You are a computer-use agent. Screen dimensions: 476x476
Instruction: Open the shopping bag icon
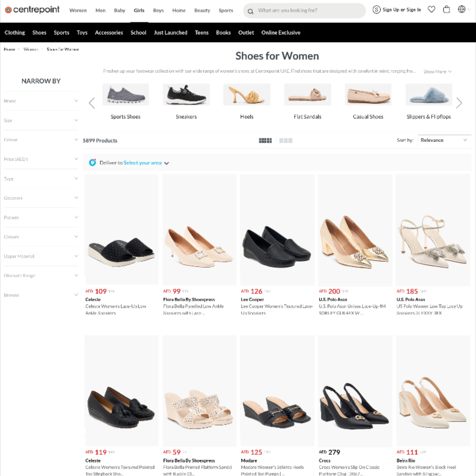click(446, 10)
